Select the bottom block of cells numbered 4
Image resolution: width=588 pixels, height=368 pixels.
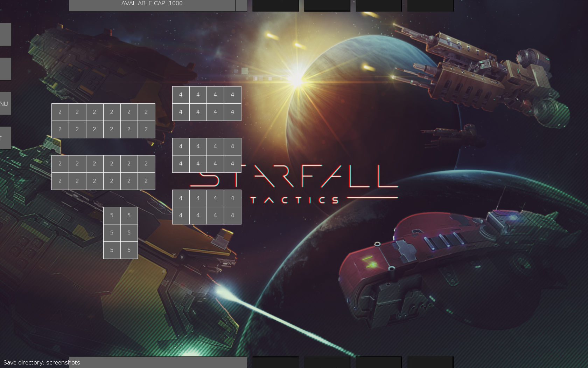pyautogui.click(x=206, y=207)
